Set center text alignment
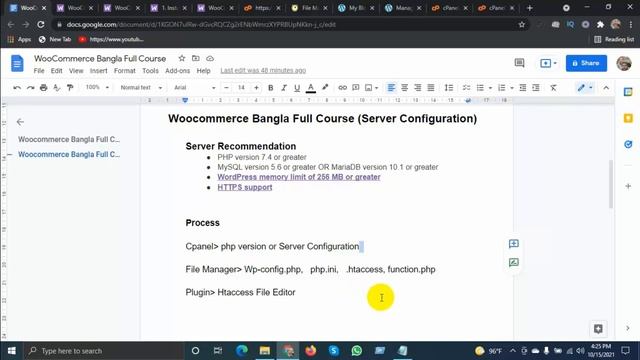 [x=404, y=88]
